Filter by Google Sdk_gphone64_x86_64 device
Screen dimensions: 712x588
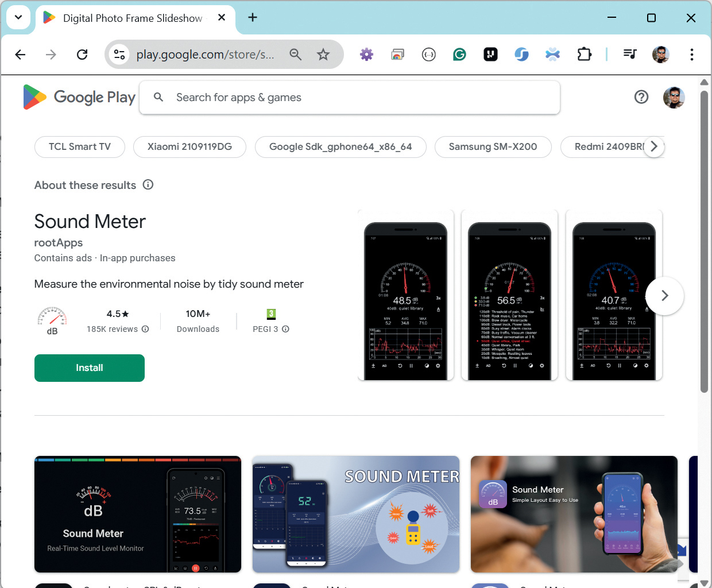pos(340,146)
